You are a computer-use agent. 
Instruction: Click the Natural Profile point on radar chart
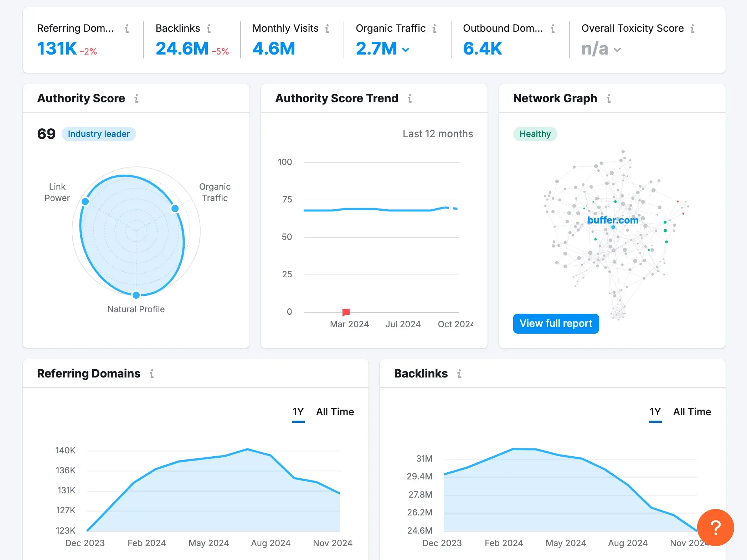tap(136, 295)
